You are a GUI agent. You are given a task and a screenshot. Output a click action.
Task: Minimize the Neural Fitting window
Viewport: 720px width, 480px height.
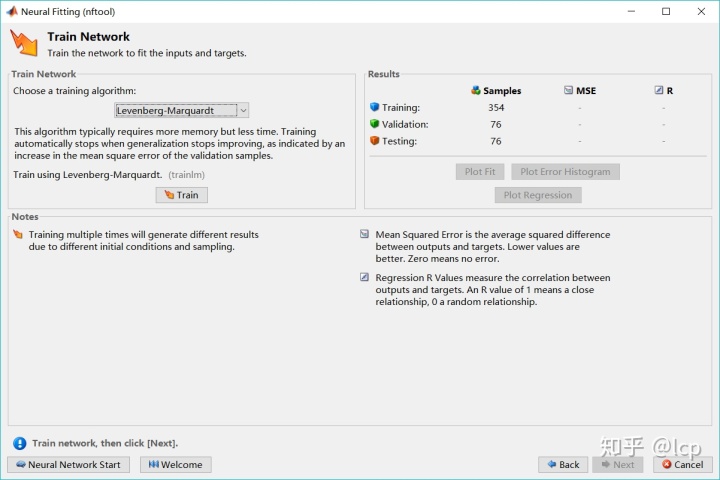coord(631,11)
